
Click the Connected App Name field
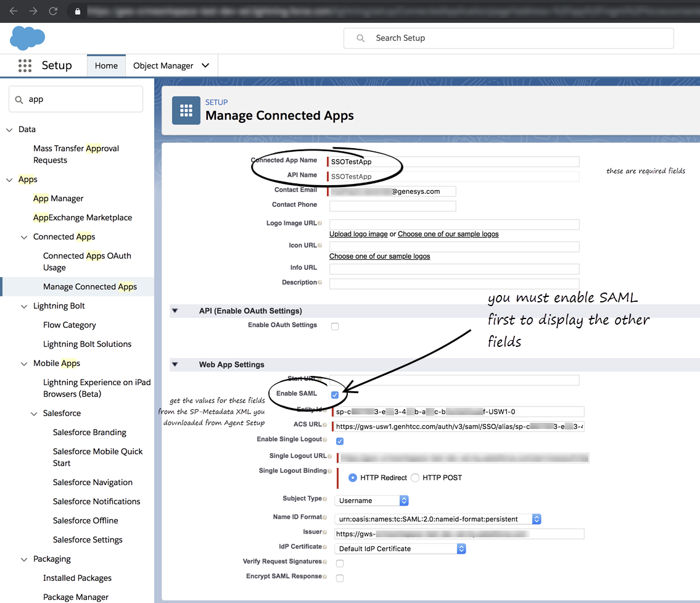coord(455,162)
